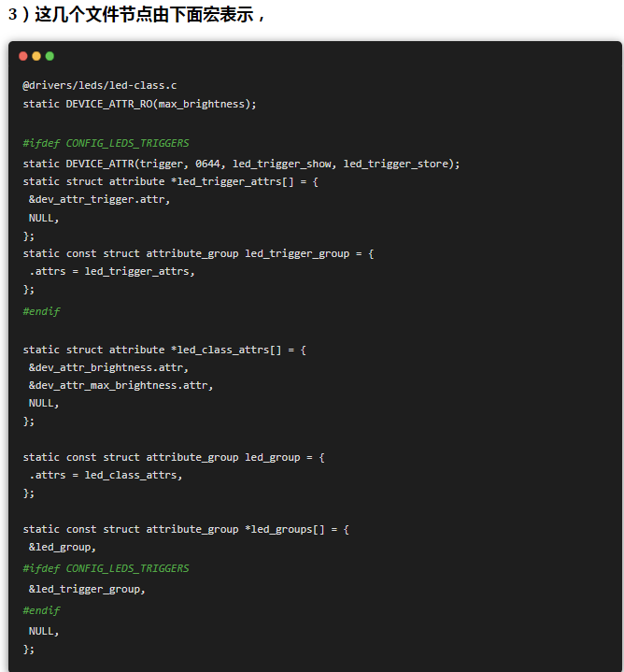Click the yellow dot in code window
The height and width of the screenshot is (672, 624).
[x=36, y=56]
